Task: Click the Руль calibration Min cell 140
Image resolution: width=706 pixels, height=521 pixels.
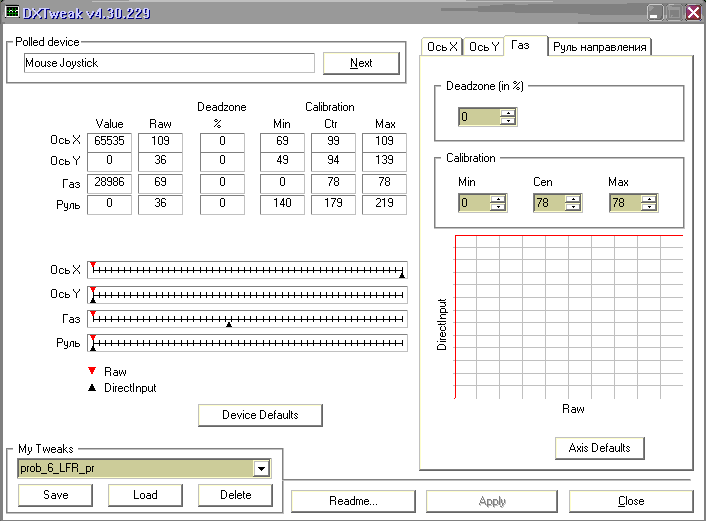Action: coord(282,204)
